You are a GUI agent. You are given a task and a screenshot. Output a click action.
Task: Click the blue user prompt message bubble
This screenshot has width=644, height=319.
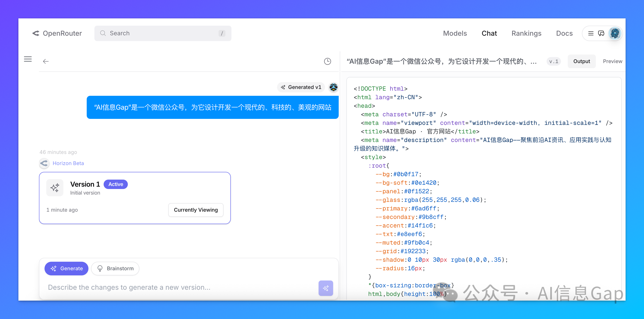click(213, 107)
